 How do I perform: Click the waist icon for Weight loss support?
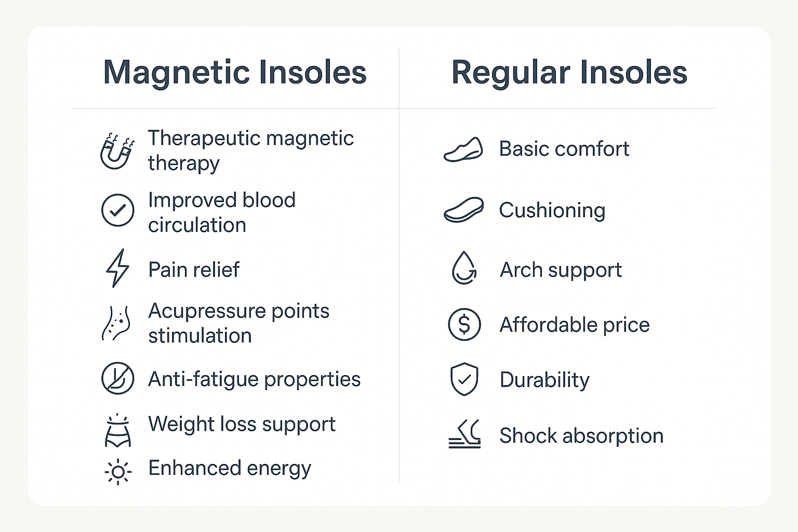tap(118, 430)
